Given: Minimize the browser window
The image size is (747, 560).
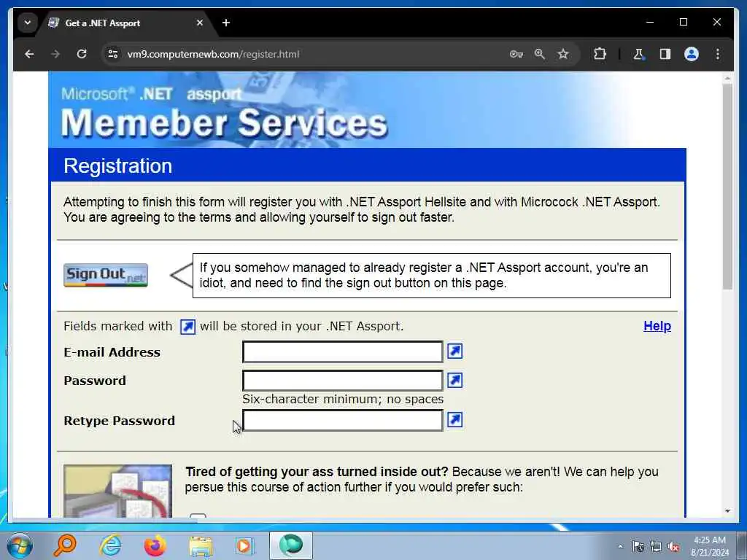Looking at the screenshot, I should tap(650, 23).
